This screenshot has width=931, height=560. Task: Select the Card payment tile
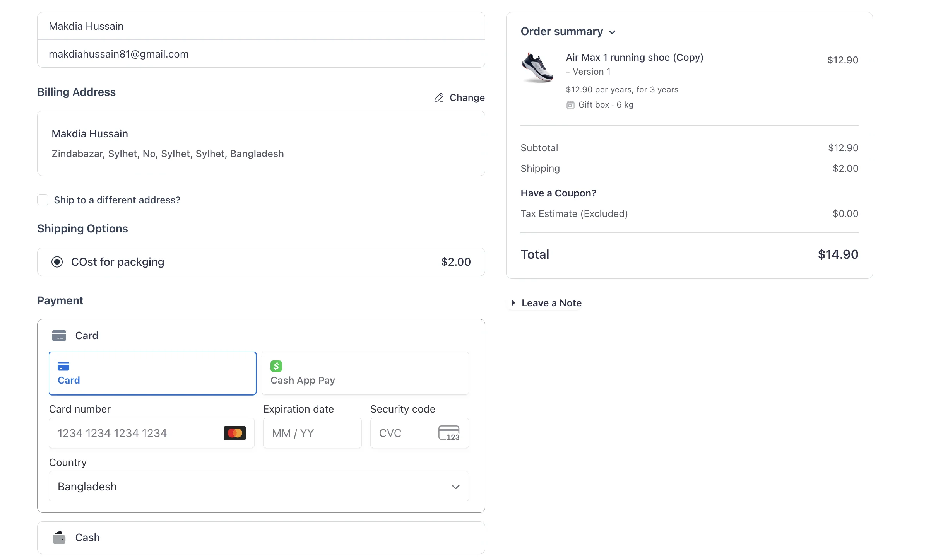[152, 373]
